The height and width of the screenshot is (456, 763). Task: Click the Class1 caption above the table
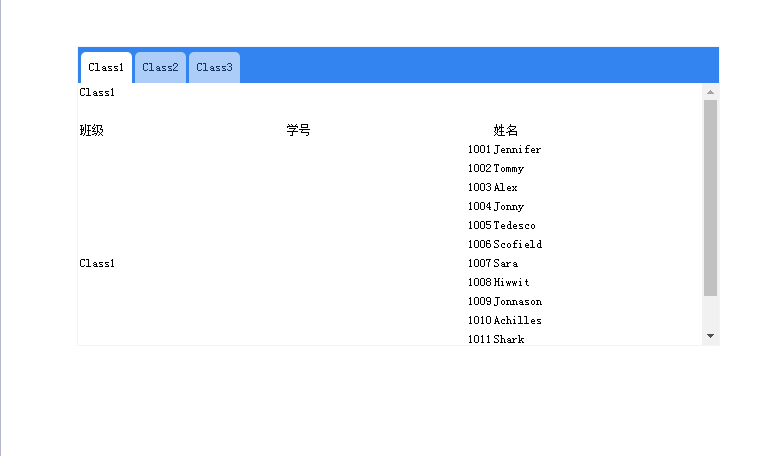[x=97, y=92]
